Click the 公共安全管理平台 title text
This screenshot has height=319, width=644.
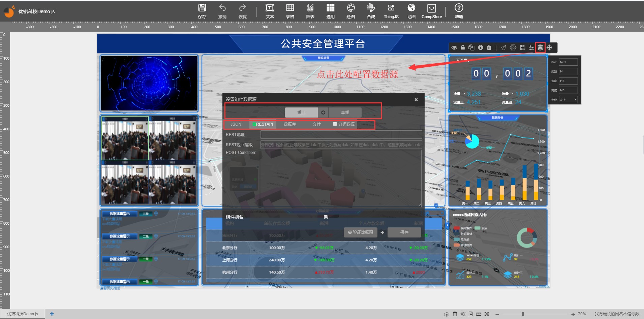click(x=323, y=44)
